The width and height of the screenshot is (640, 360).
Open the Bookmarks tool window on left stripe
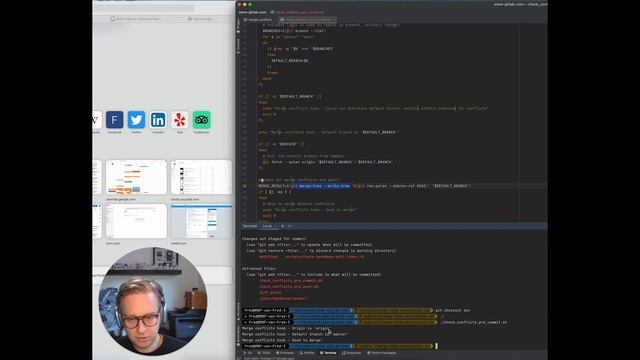[x=238, y=335]
